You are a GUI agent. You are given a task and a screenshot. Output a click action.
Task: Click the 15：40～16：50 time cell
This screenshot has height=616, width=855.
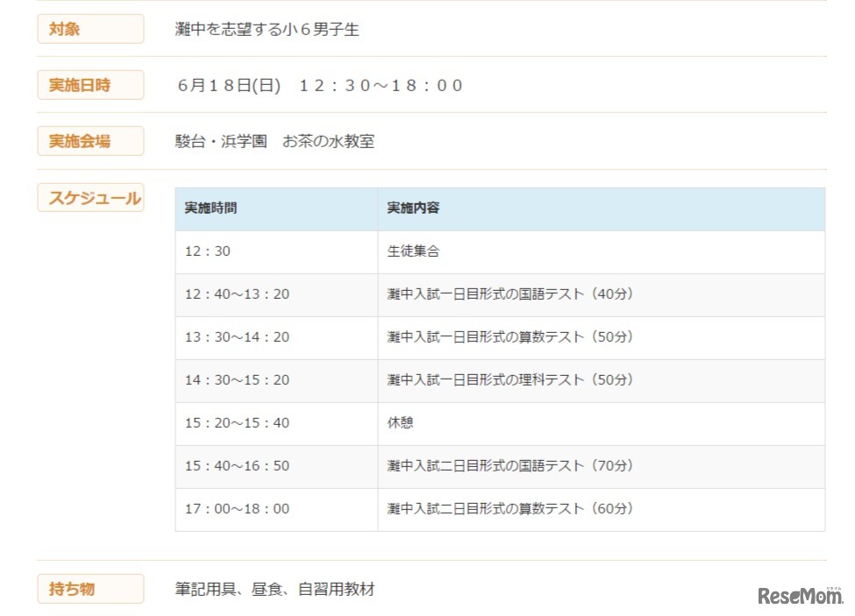point(276,467)
